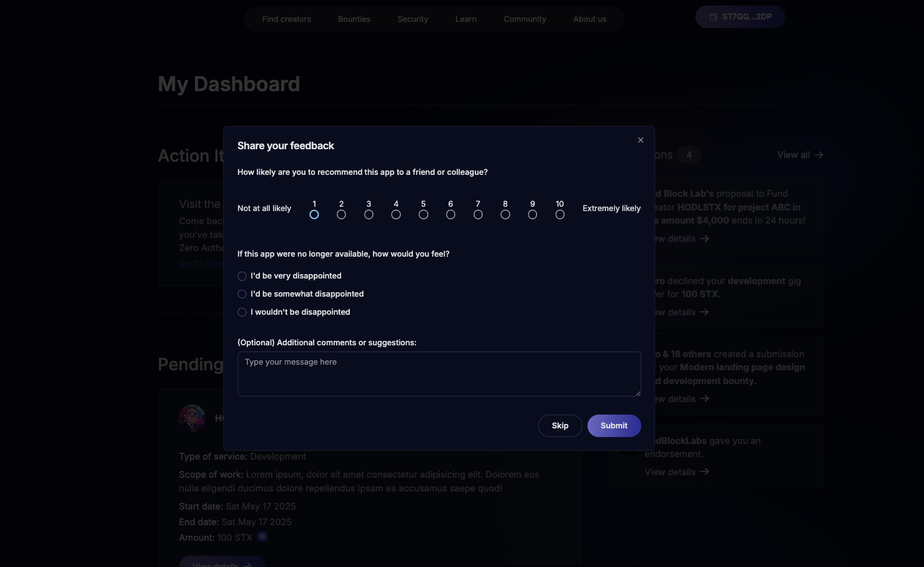Select rating 1 radio button

[314, 215]
